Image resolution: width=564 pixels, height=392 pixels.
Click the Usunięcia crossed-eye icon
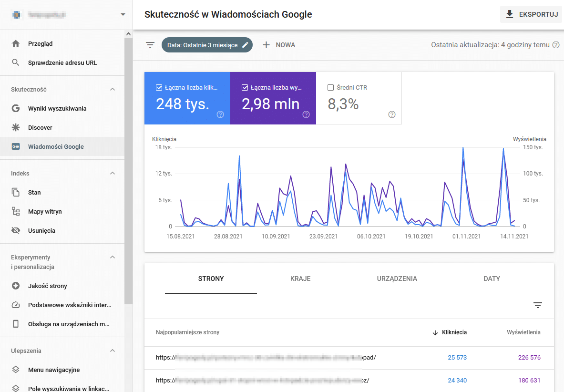pos(16,230)
